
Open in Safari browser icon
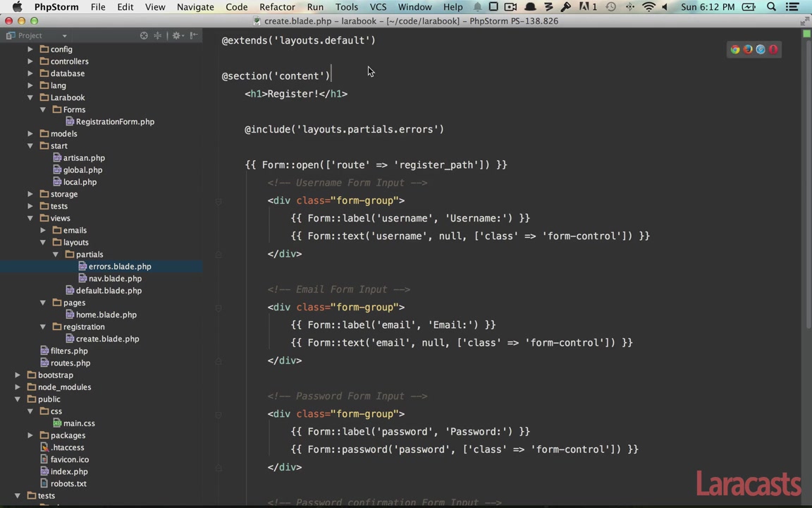(x=761, y=50)
